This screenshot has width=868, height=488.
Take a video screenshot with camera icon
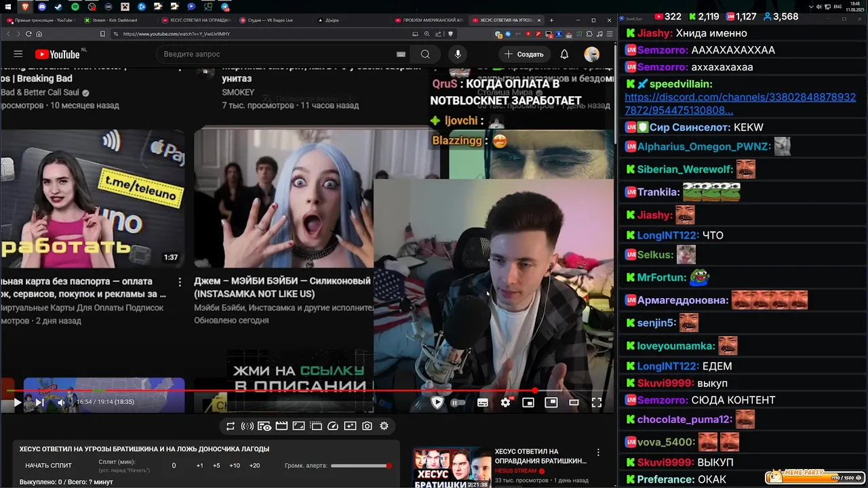[x=367, y=426]
